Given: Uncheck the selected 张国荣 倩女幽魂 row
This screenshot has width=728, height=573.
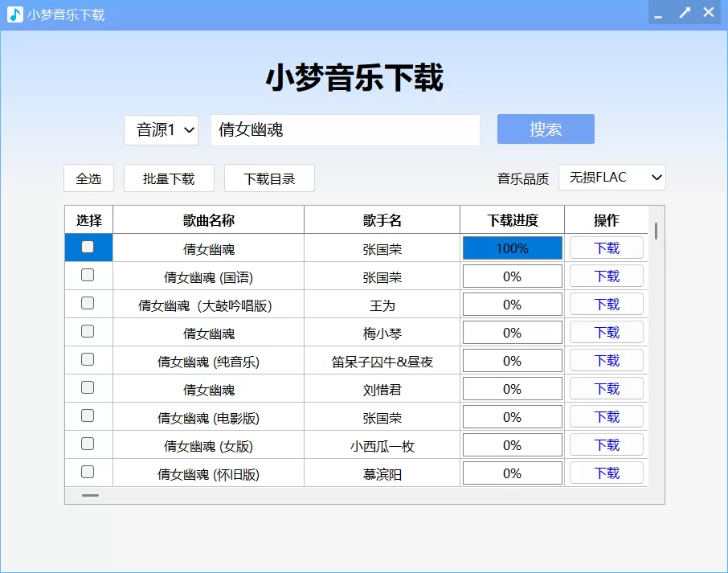Looking at the screenshot, I should coord(88,247).
